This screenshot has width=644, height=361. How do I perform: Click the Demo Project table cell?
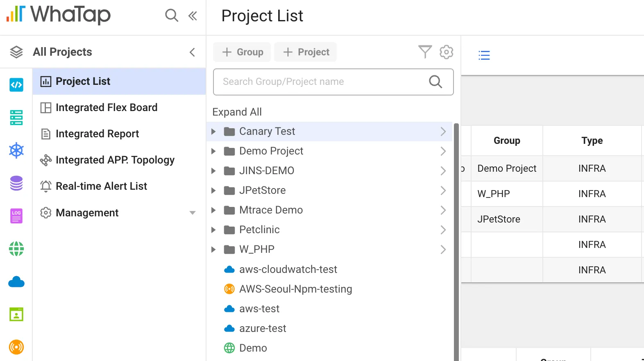(x=507, y=168)
